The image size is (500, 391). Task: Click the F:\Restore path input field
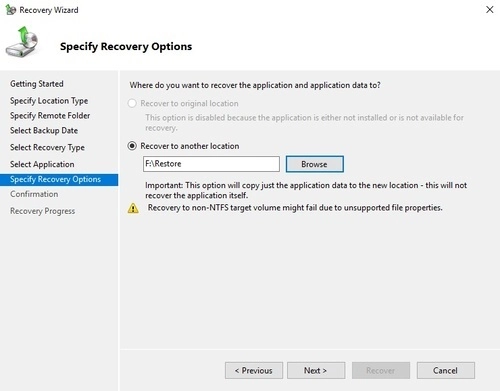click(211, 164)
